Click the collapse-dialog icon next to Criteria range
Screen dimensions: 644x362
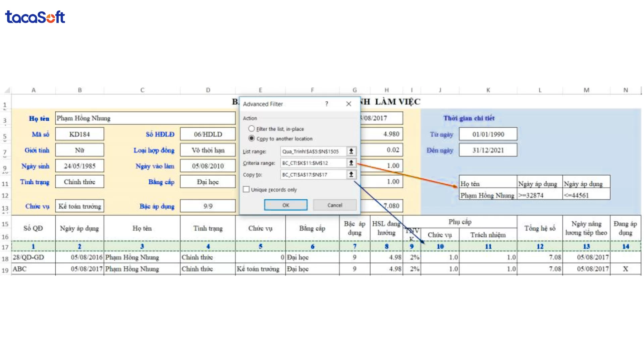[351, 163]
